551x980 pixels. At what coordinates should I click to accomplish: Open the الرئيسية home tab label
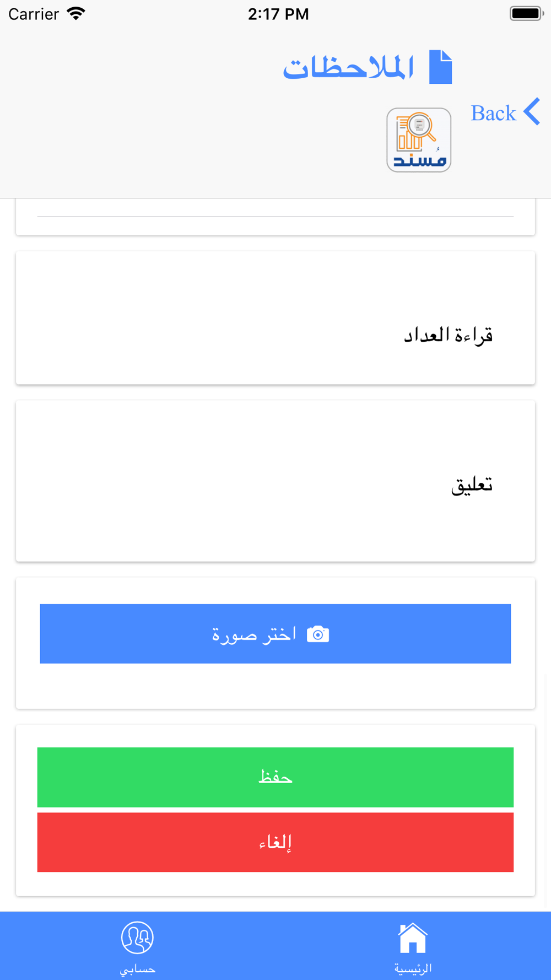click(x=413, y=968)
